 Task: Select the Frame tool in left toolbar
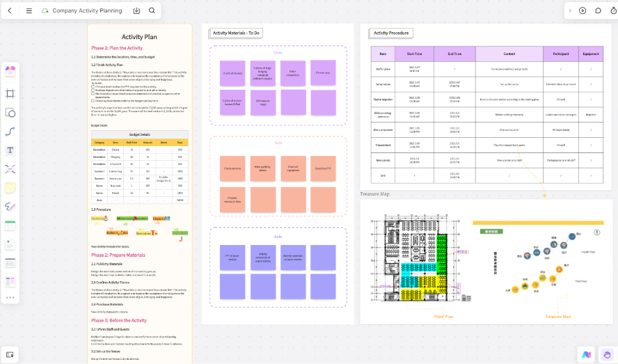tap(10, 93)
